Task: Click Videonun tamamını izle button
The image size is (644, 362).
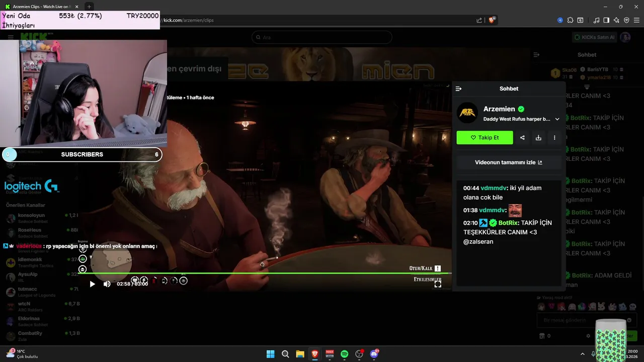Action: [x=509, y=162]
